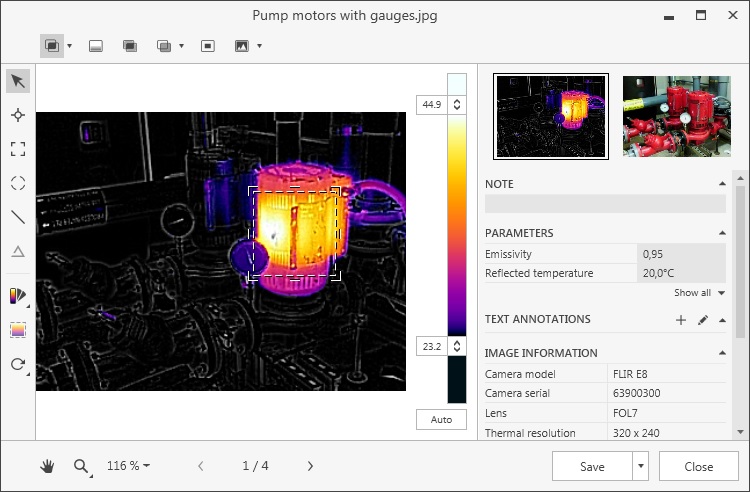
Task: Open the 116 % zoom level dropdown
Action: (129, 466)
